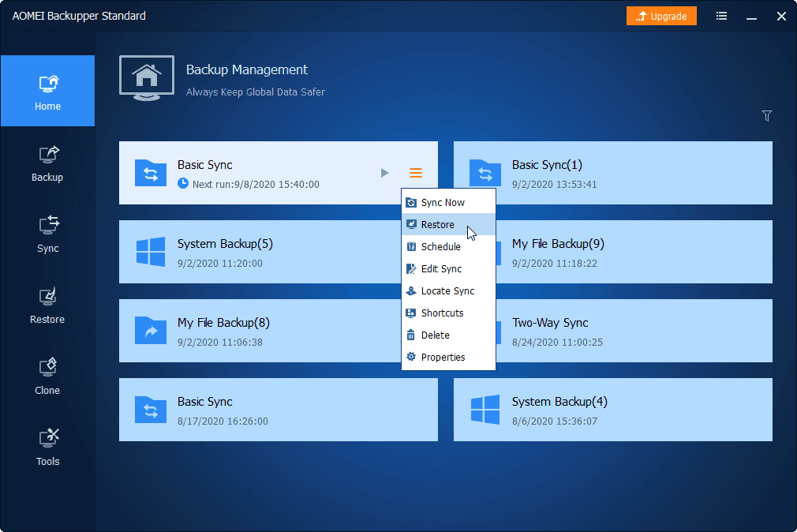
Task: Select the System Backup(4) task title
Action: 559,401
